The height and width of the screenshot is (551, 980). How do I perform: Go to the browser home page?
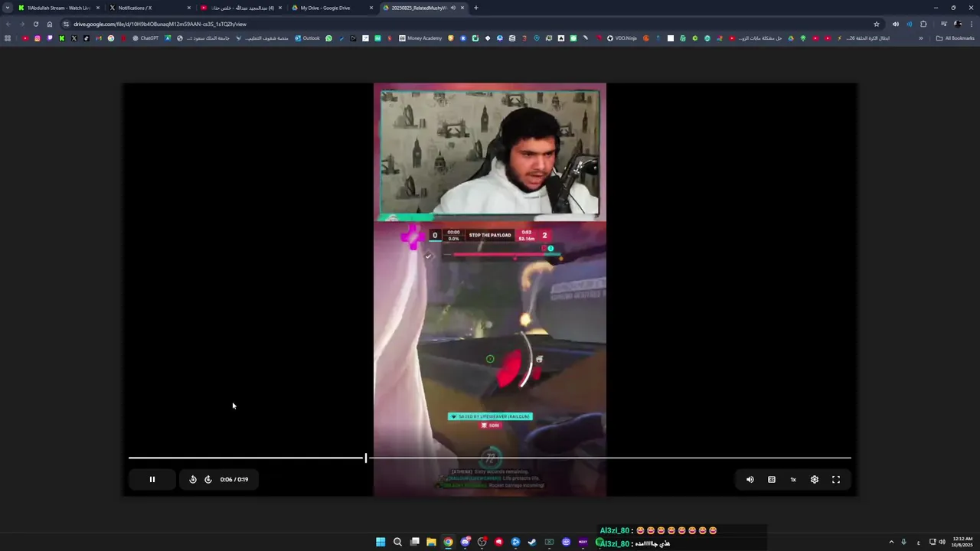tap(50, 24)
